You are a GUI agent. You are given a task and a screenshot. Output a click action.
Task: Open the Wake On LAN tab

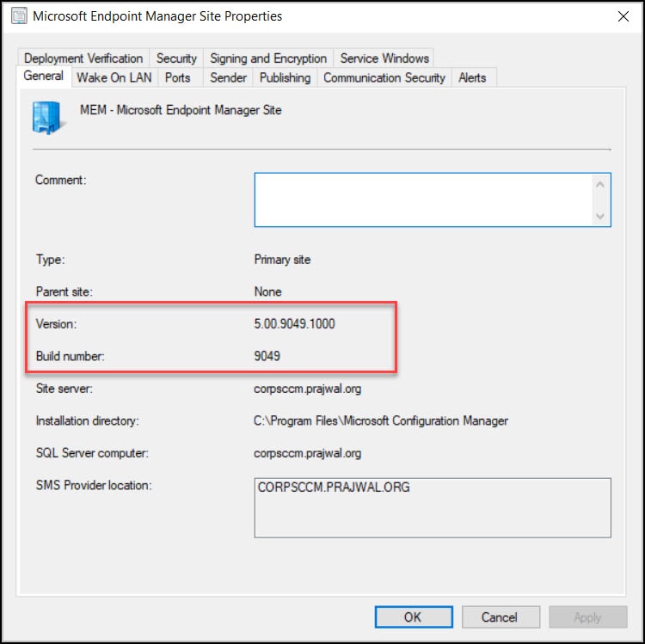tap(114, 77)
